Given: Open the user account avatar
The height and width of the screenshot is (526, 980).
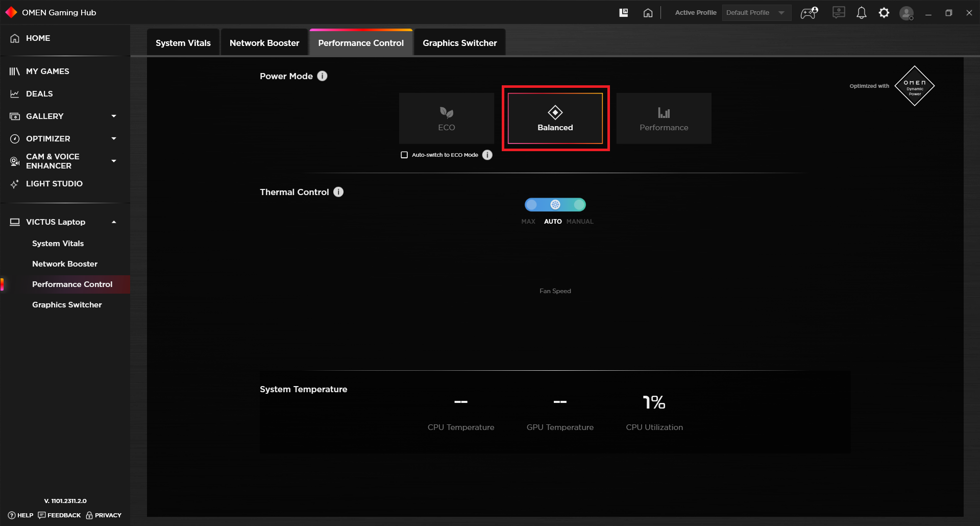Looking at the screenshot, I should [906, 13].
